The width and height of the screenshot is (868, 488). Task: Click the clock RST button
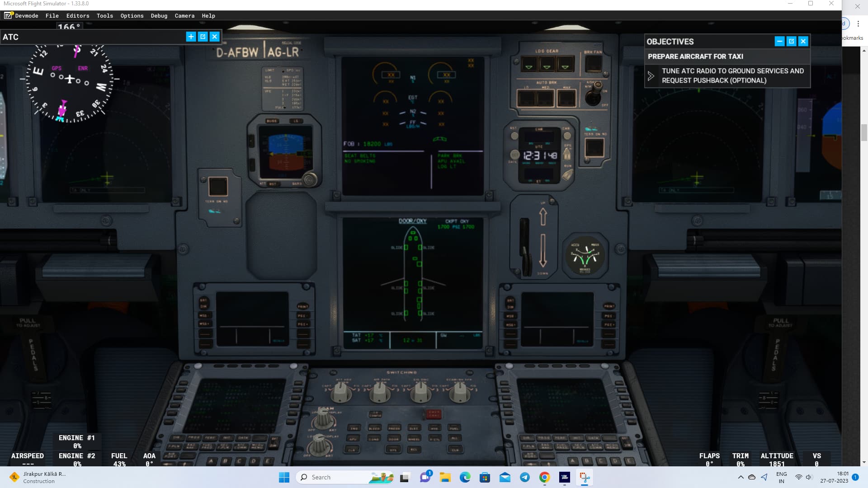click(514, 135)
